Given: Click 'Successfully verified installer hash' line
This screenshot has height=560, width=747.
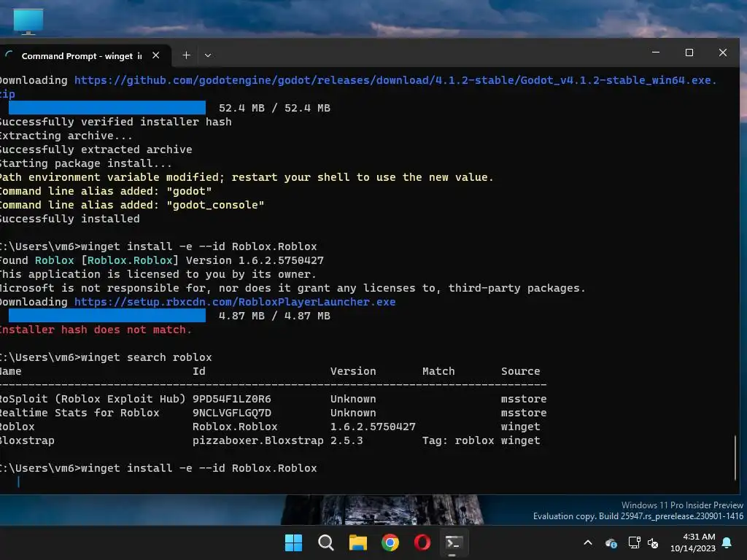Looking at the screenshot, I should (116, 122).
